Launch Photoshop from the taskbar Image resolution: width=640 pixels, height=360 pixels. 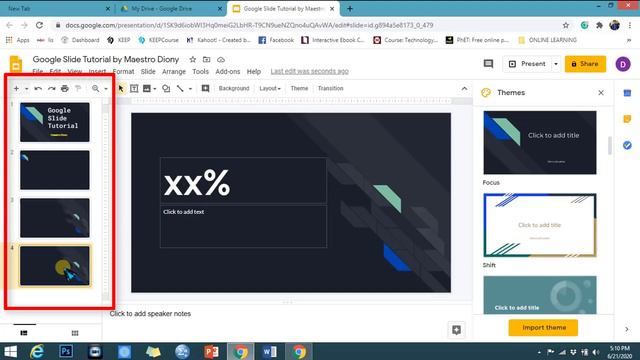click(x=66, y=351)
